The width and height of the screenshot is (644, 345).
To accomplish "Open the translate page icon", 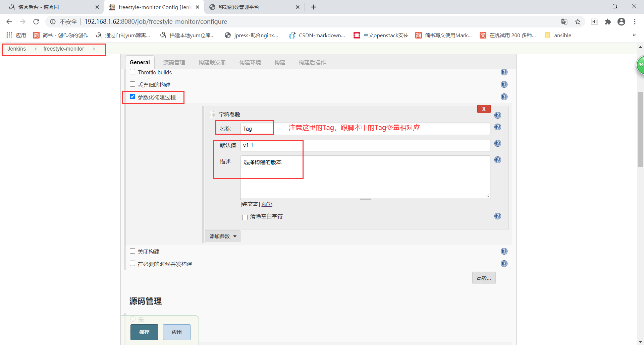I will (x=564, y=22).
